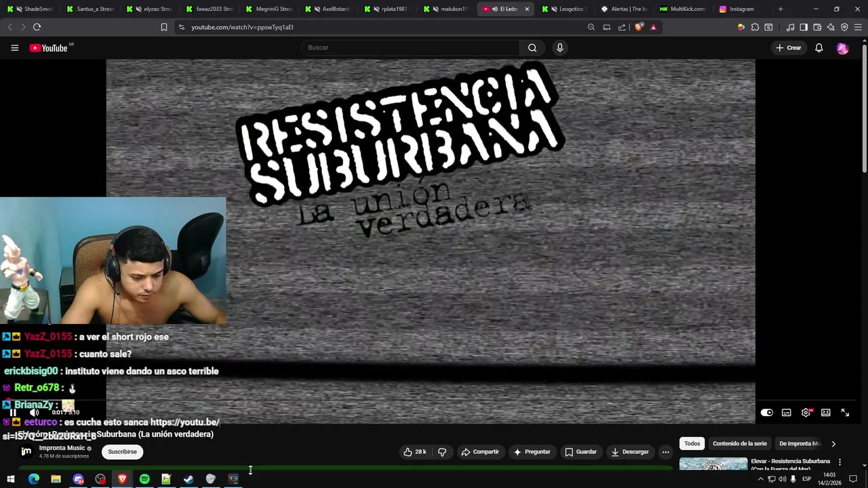Pause the video playback
868x488 pixels.
click(13, 412)
